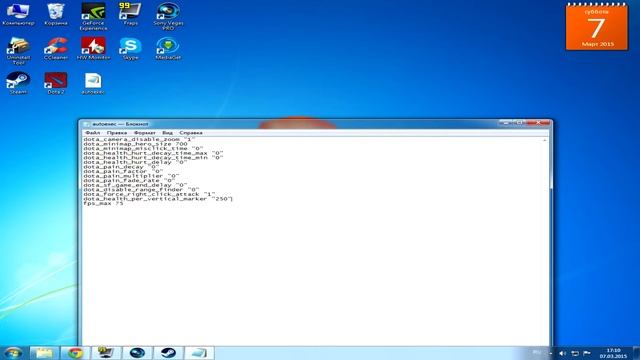Click the dota_health_hurt_decay_time_min line
The height and width of the screenshot is (360, 640).
[x=153, y=158]
